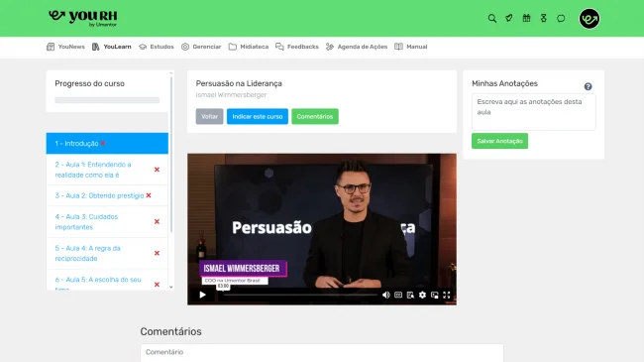
Task: Click the YouRH logo
Action: click(x=83, y=18)
